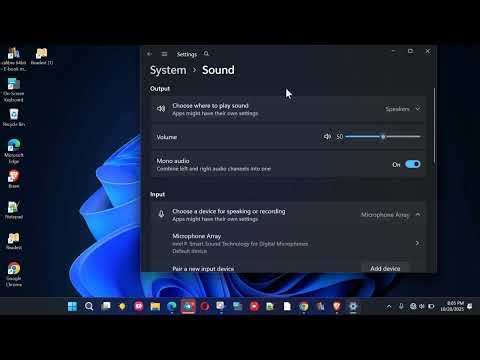Click the Settings search magnifier icon
This screenshot has height=360, width=480.
pyautogui.click(x=206, y=54)
